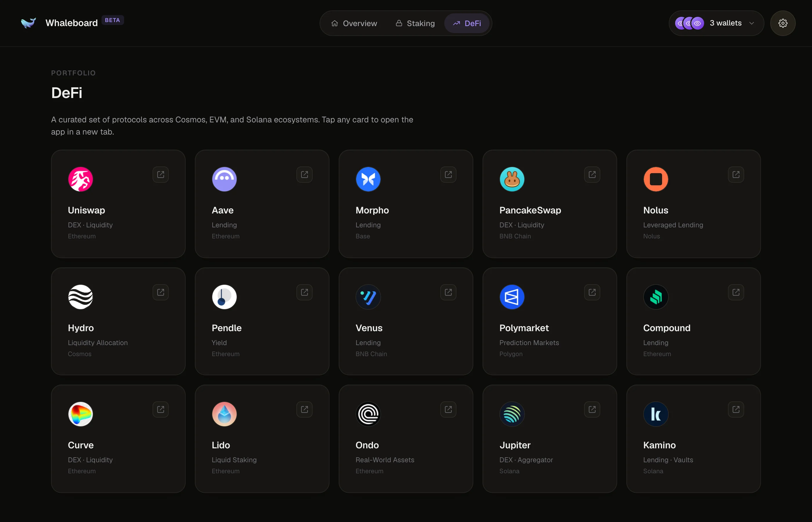Open the external link icon on Uniswap card

[161, 175]
